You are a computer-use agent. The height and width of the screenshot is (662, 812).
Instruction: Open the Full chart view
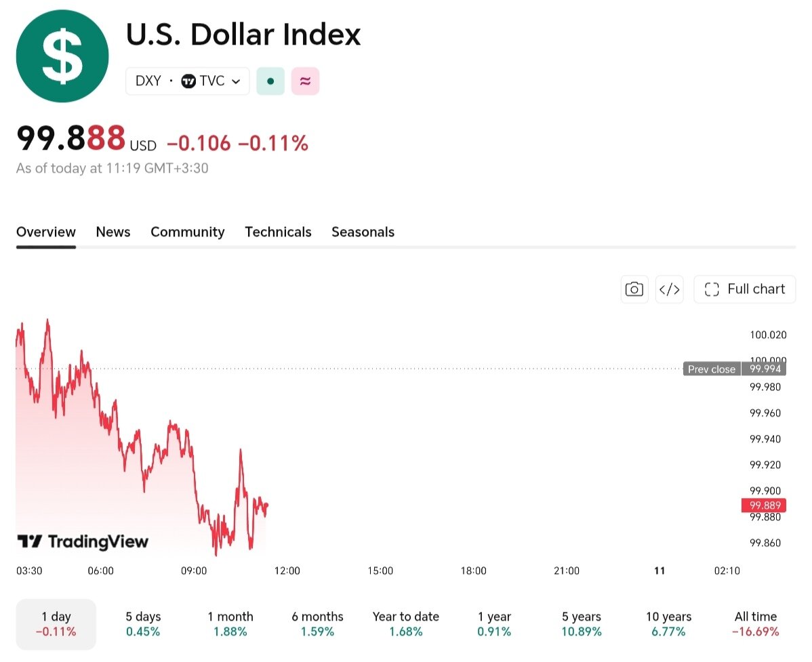coord(745,289)
